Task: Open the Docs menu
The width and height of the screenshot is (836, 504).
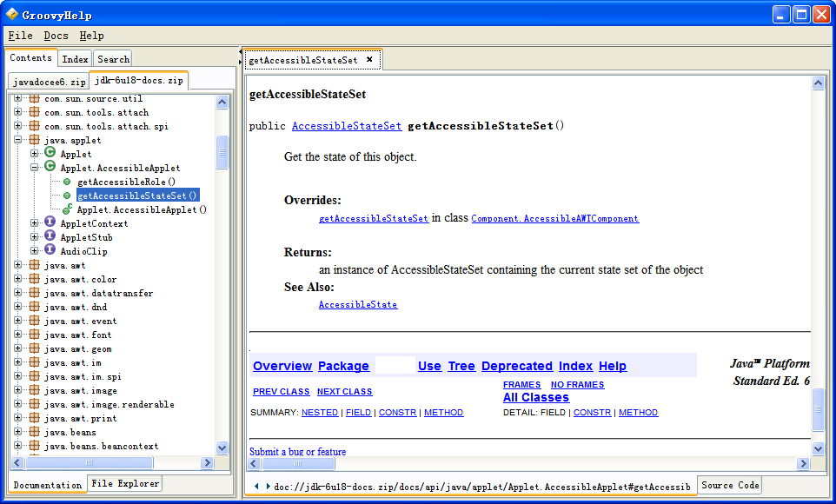Action: [x=56, y=36]
